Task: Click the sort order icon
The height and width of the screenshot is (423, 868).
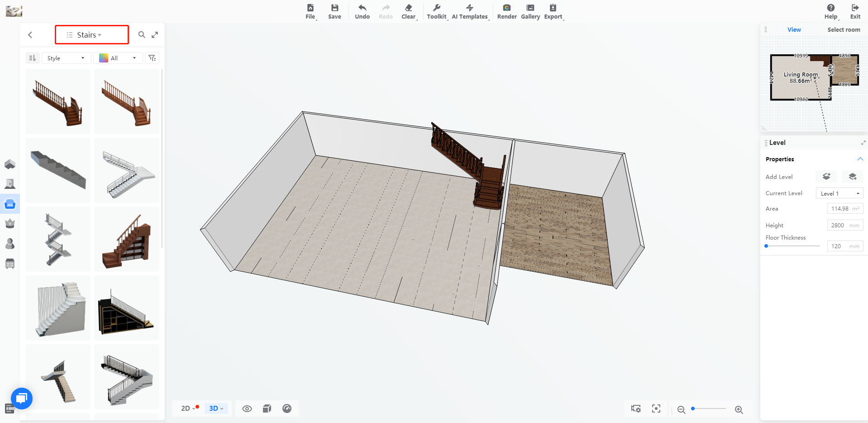Action: coord(32,58)
